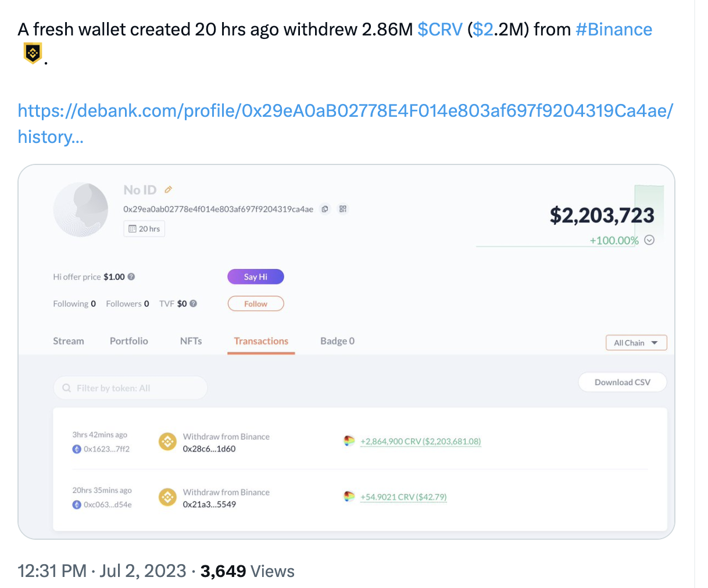The width and height of the screenshot is (708, 588).
Task: Click Ethereum icon next to 0x1623...7ff2
Action: tap(77, 449)
